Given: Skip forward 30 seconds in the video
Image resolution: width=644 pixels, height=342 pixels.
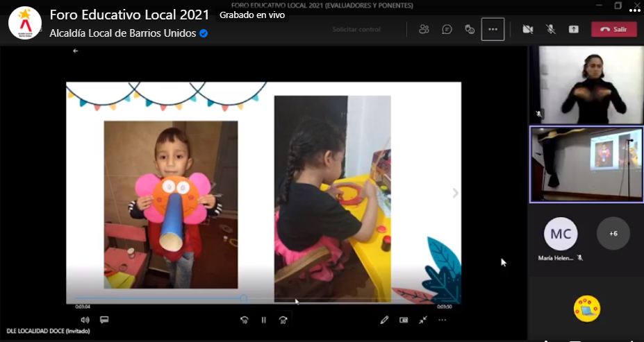Looking at the screenshot, I should [x=283, y=320].
